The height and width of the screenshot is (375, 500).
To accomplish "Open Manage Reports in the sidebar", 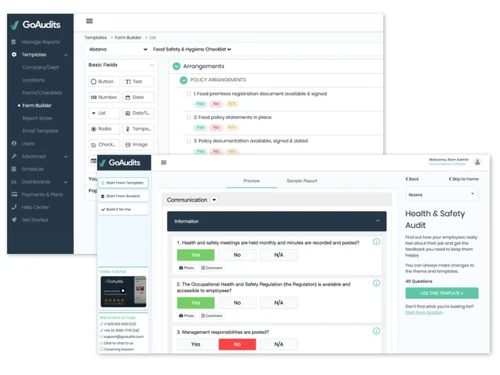I will point(41,42).
